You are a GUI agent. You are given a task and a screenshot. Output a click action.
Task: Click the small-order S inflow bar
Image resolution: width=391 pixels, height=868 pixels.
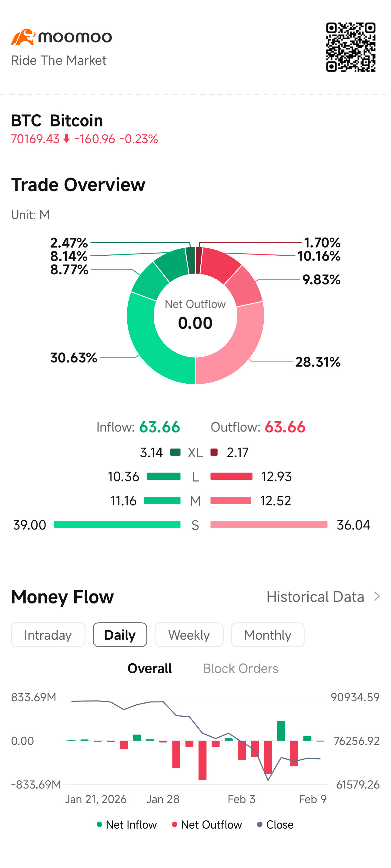pyautogui.click(x=117, y=525)
